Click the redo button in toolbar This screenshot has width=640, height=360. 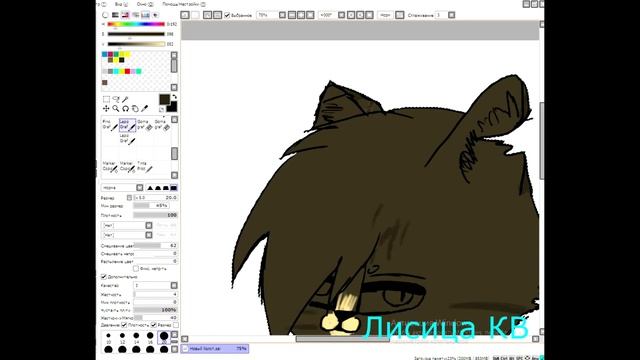point(196,15)
